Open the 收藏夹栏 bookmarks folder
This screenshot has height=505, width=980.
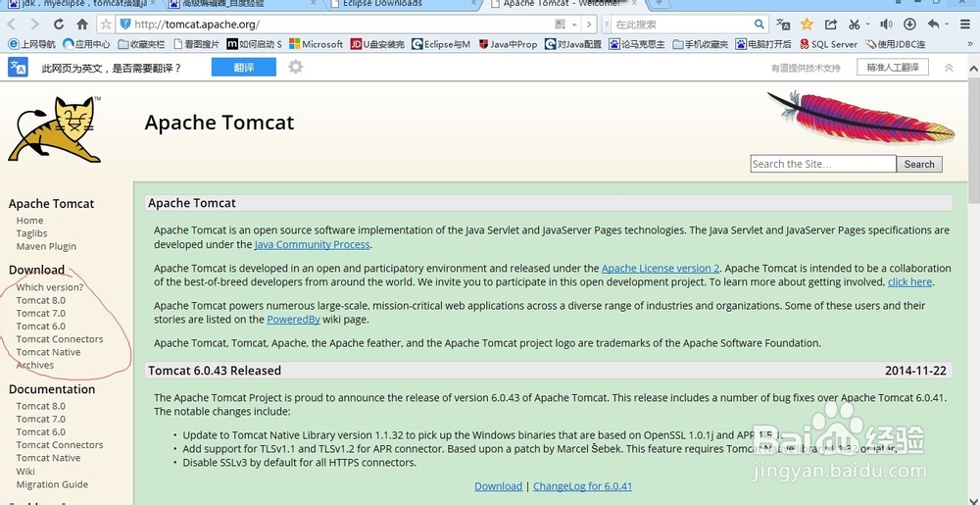click(141, 44)
